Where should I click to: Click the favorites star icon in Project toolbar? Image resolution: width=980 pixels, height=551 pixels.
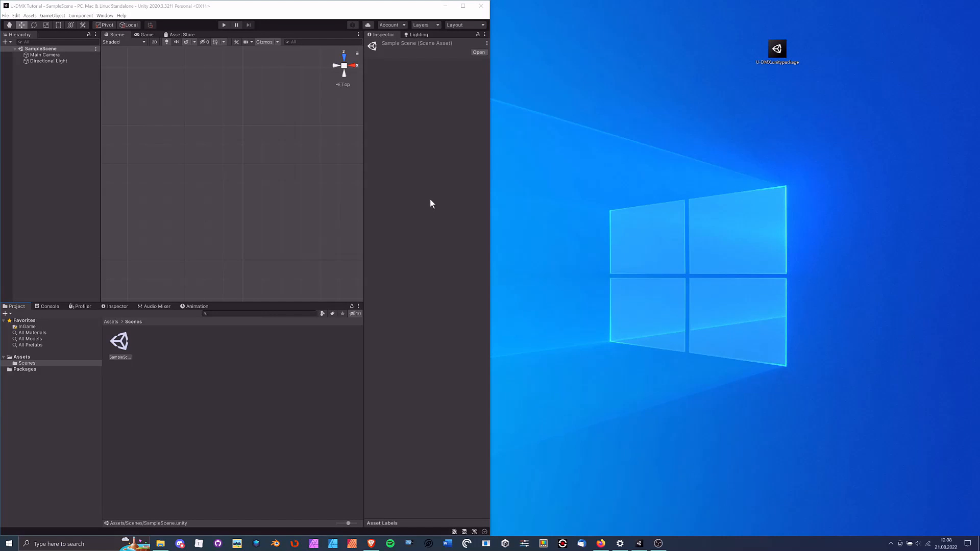click(x=342, y=314)
